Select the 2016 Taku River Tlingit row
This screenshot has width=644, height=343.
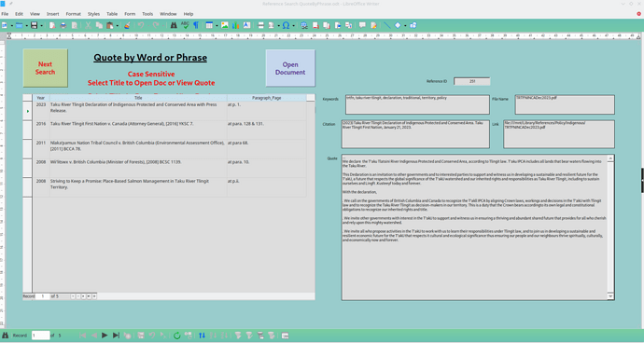point(169,130)
